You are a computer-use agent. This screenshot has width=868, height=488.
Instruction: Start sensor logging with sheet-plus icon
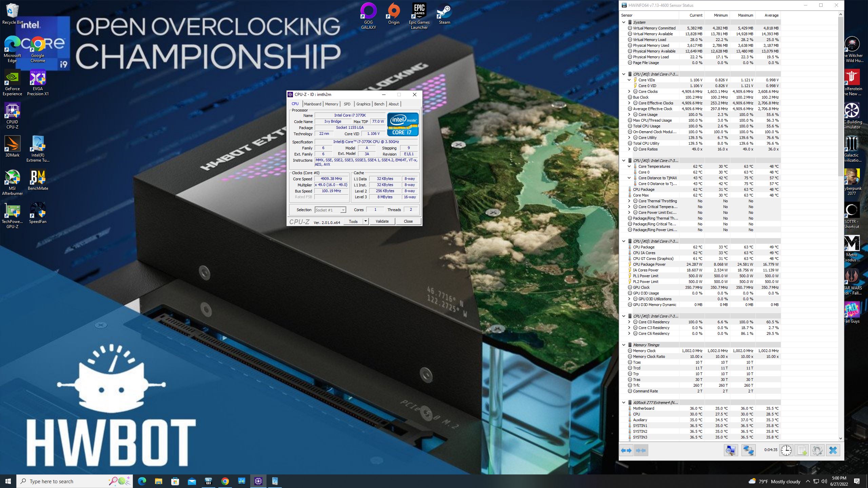tap(802, 450)
